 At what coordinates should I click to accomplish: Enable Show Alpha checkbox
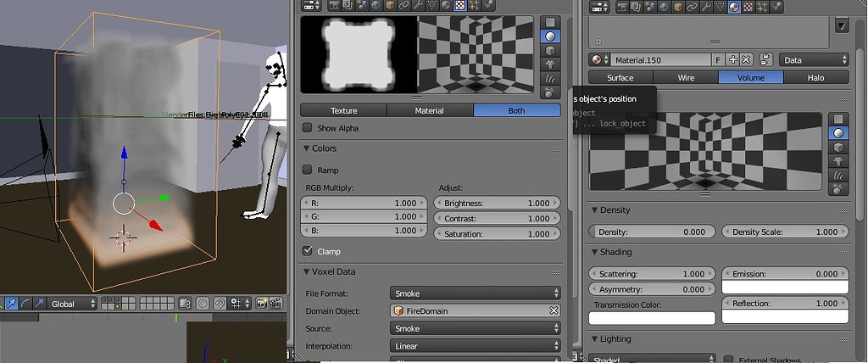[307, 128]
